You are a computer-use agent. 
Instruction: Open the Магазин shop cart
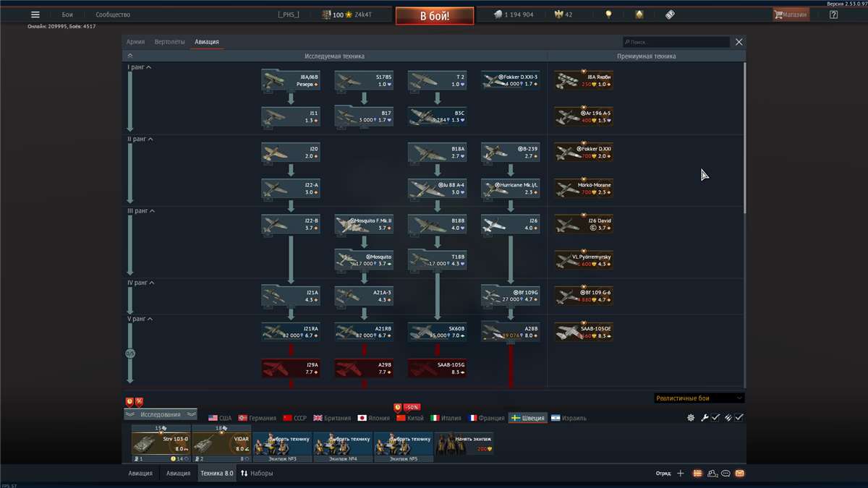[791, 14]
